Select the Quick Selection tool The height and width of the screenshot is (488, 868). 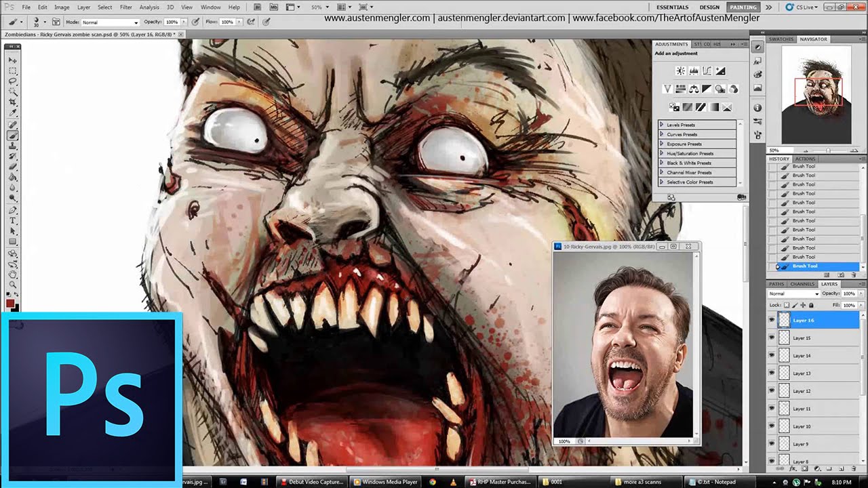pos(13,91)
